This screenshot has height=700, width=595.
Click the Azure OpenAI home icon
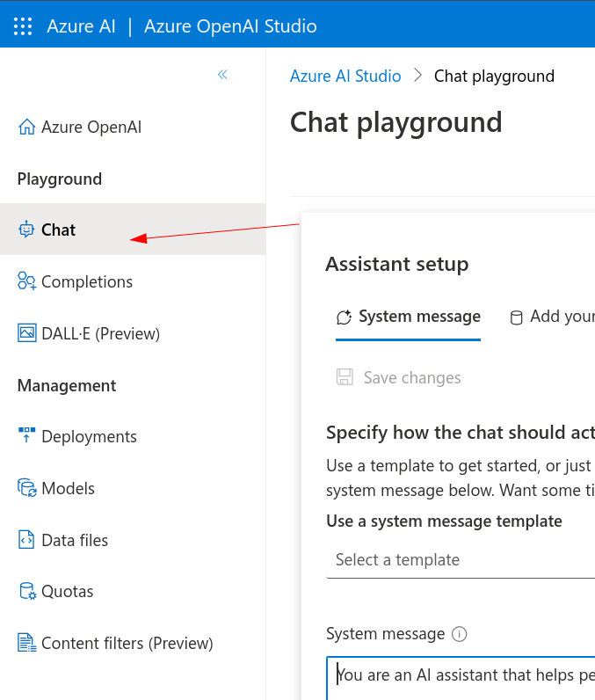click(26, 127)
